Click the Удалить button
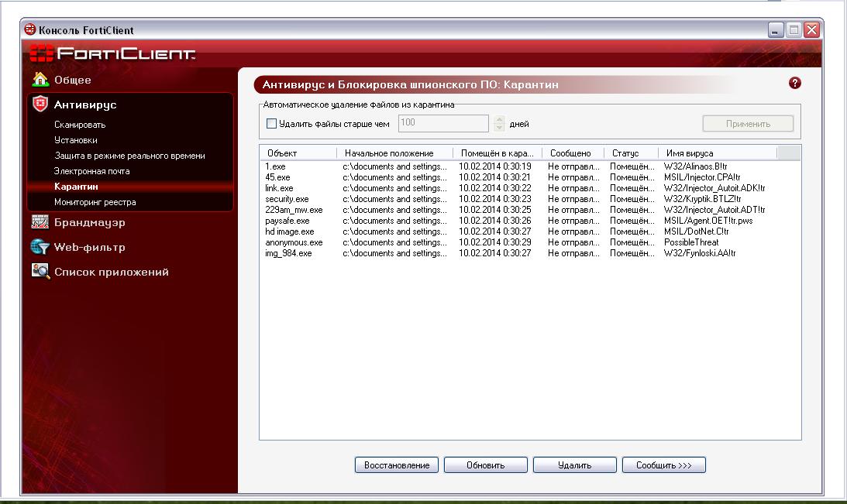The height and width of the screenshot is (504, 847). pos(575,465)
